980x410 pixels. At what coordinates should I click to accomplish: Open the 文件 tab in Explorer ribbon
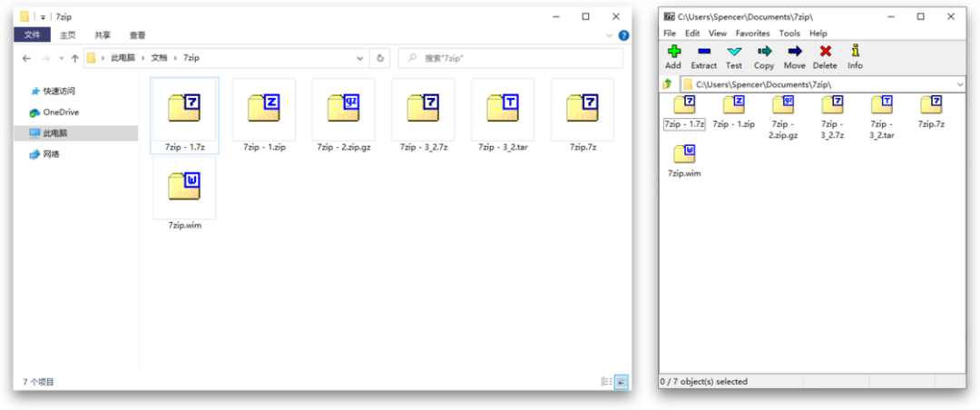pos(33,35)
